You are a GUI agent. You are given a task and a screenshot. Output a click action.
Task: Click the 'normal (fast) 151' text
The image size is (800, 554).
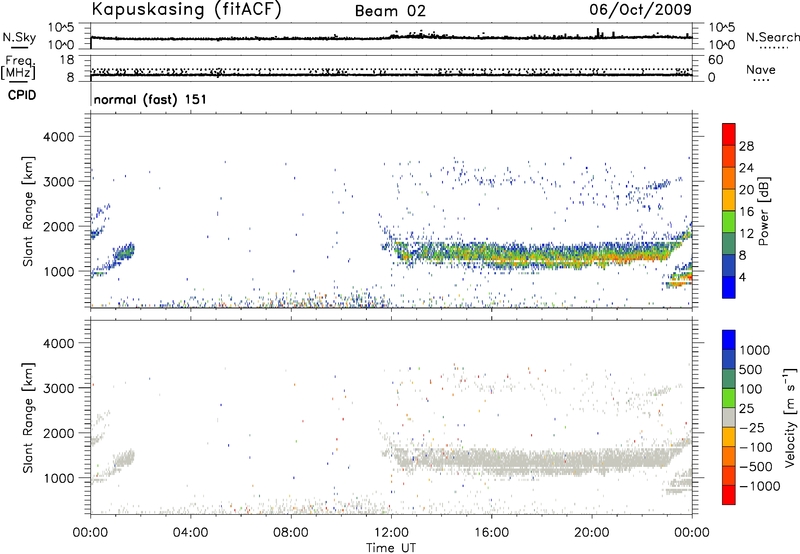[151, 99]
